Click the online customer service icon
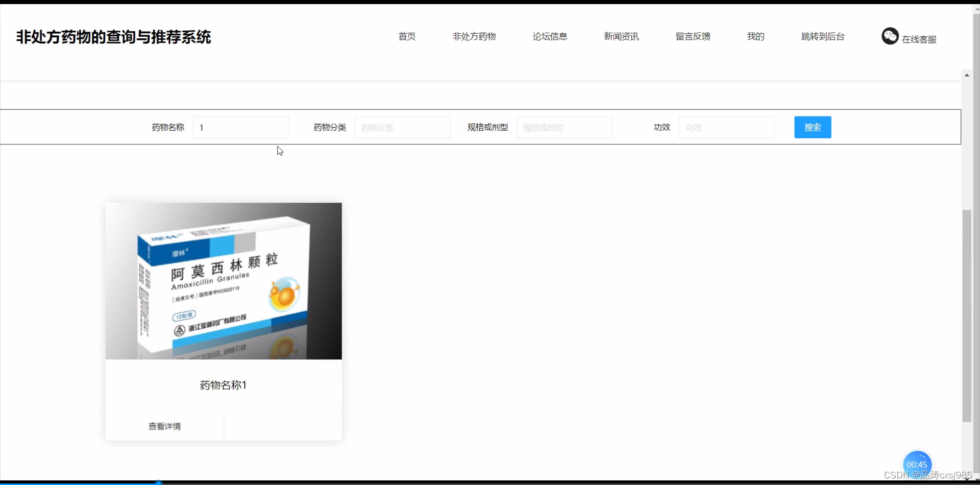 tap(890, 36)
